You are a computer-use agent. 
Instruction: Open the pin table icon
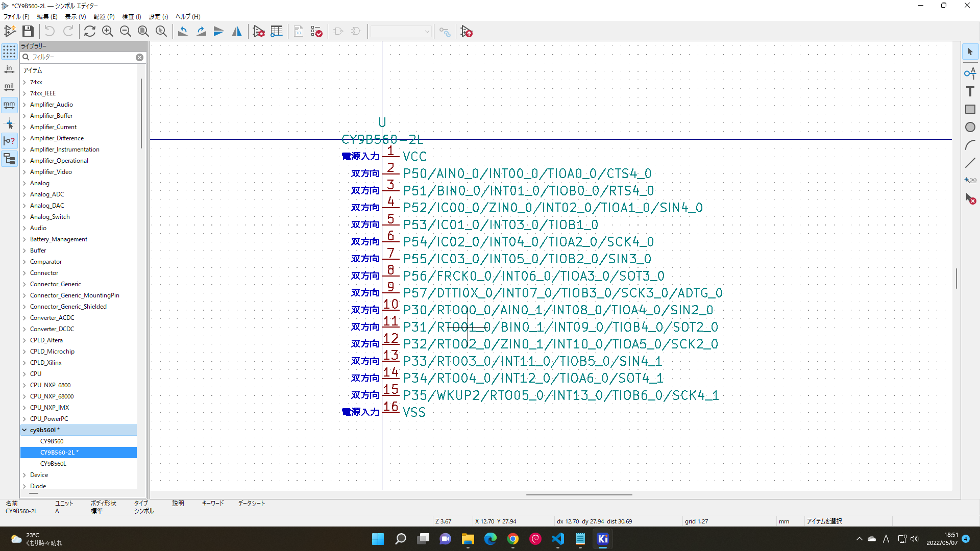click(x=277, y=32)
